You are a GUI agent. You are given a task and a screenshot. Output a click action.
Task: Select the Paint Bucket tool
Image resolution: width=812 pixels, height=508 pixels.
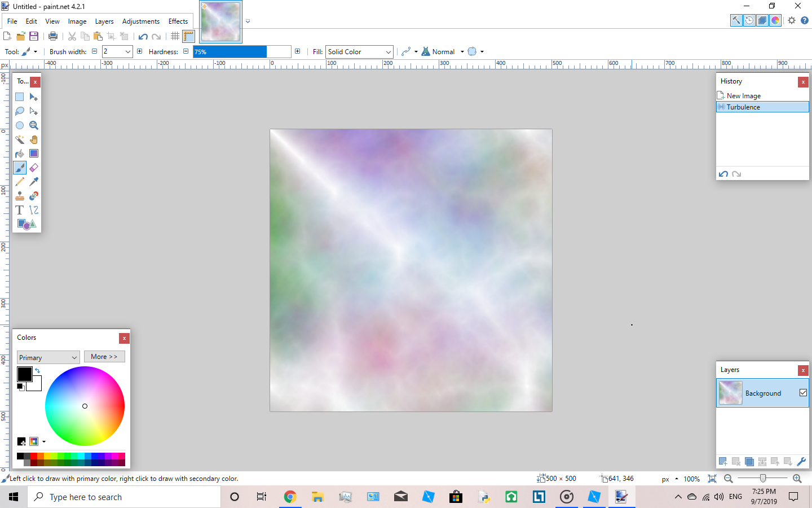(19, 154)
